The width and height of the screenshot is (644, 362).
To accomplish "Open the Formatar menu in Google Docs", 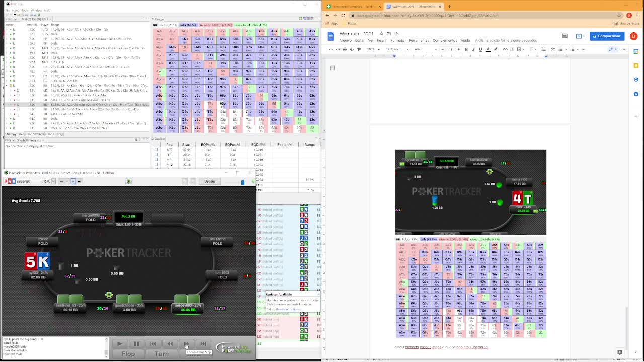I will tap(397, 40).
